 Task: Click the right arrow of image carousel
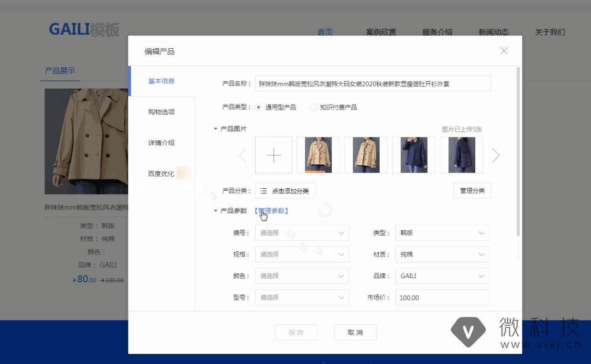point(496,155)
